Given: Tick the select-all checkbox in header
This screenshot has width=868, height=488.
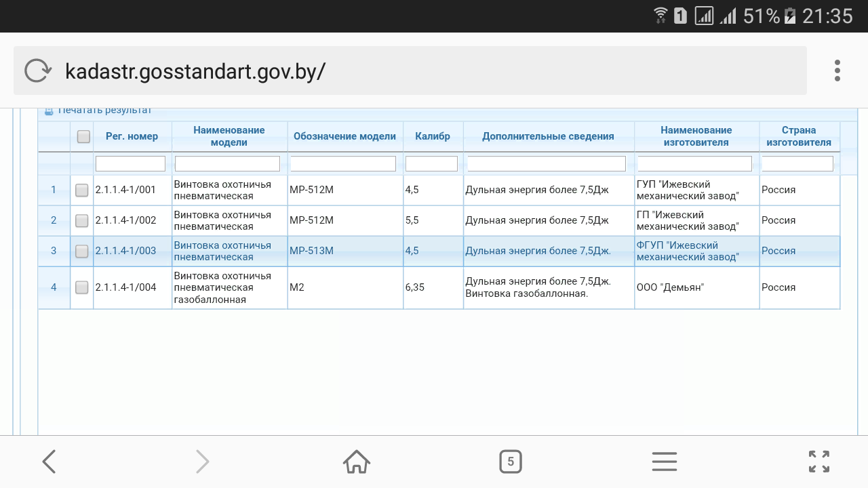Looking at the screenshot, I should click(x=83, y=136).
